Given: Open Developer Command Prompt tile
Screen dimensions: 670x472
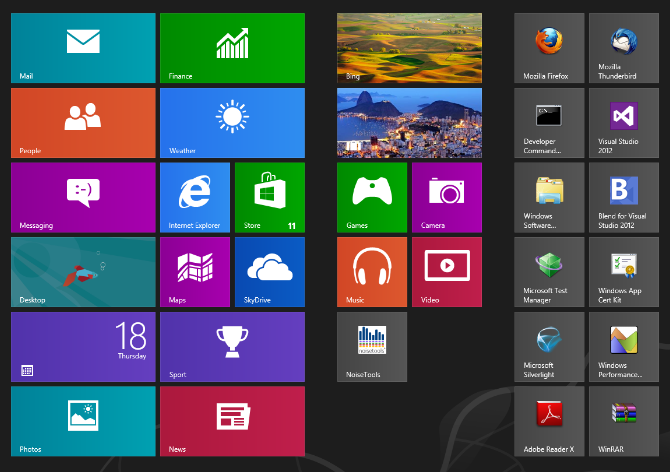Looking at the screenshot, I should pyautogui.click(x=549, y=123).
